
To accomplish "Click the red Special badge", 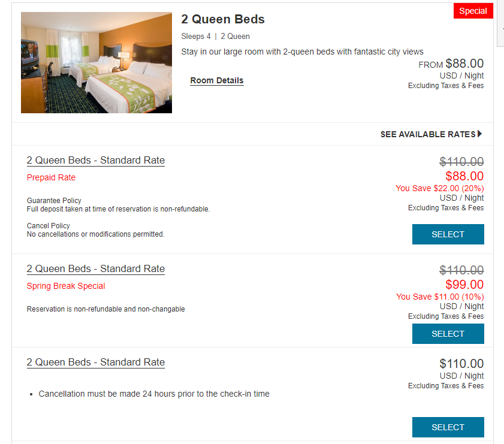I will coord(473,11).
